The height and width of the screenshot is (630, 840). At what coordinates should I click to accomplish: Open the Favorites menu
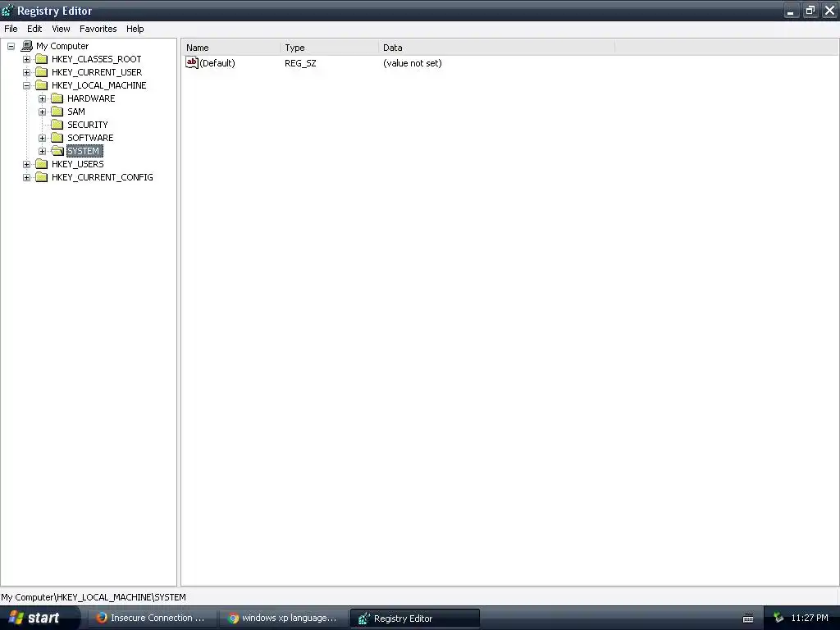pos(98,29)
